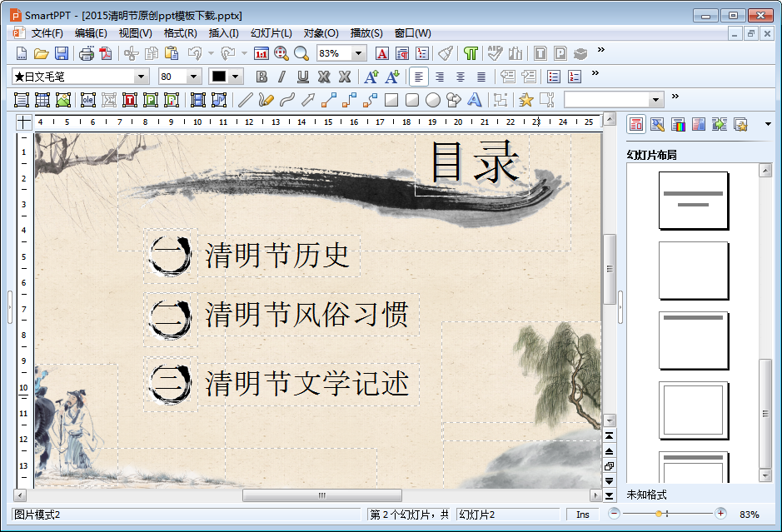The width and height of the screenshot is (782, 532).
Task: Run spell check icon
Action: pos(495,53)
